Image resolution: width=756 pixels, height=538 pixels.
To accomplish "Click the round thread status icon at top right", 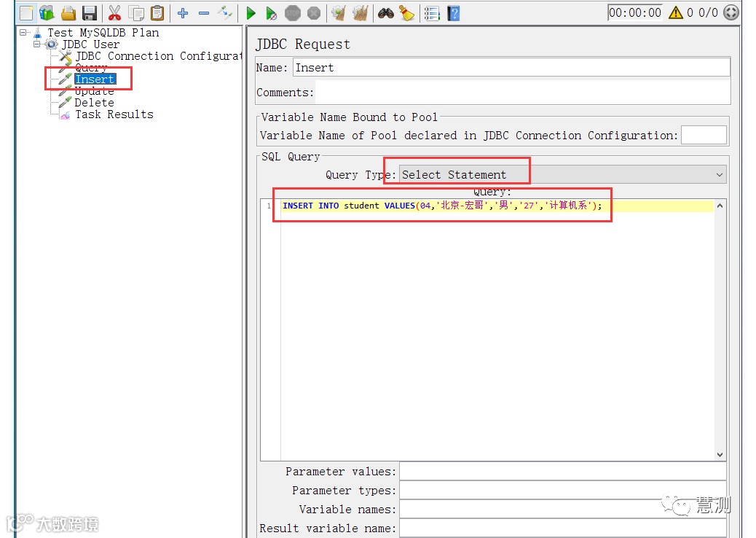I will click(731, 12).
